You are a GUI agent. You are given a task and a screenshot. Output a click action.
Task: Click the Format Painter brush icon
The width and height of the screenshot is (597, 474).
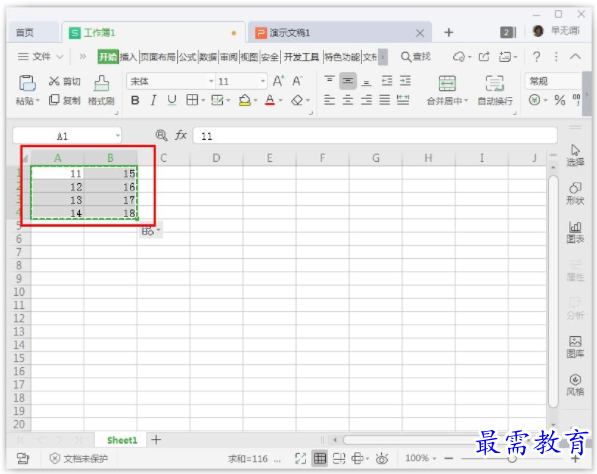coord(101,83)
